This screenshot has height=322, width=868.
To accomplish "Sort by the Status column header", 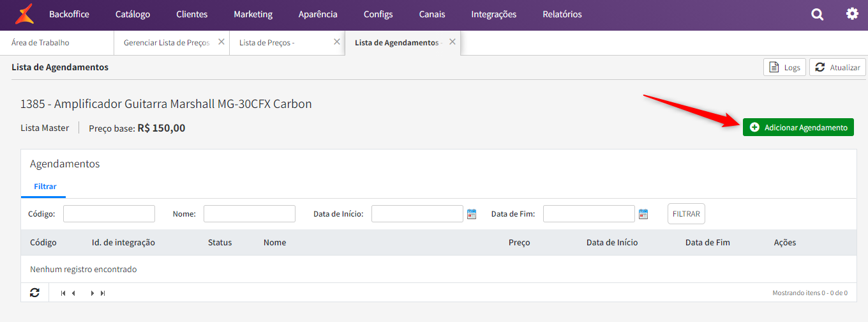I will (x=220, y=243).
